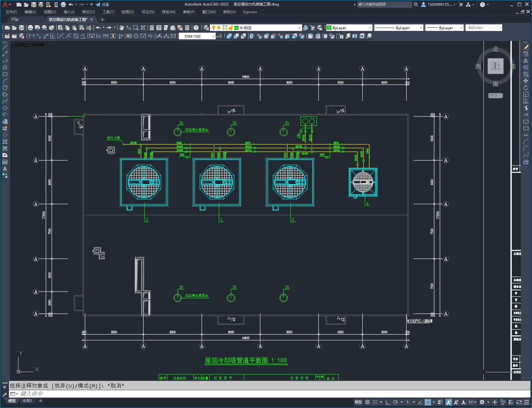The width and height of the screenshot is (532, 408).
Task: Click the Zoom Window icon
Action: click(136, 28)
